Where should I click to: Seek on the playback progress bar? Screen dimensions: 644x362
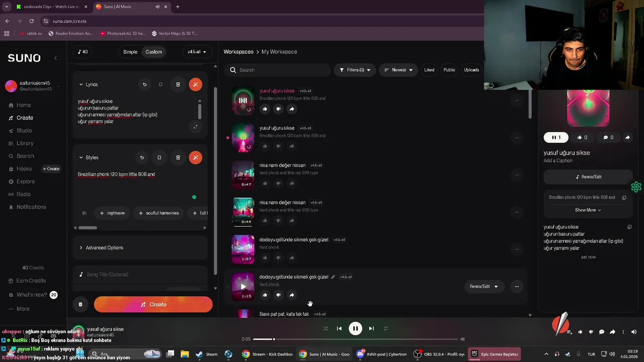(x=355, y=339)
